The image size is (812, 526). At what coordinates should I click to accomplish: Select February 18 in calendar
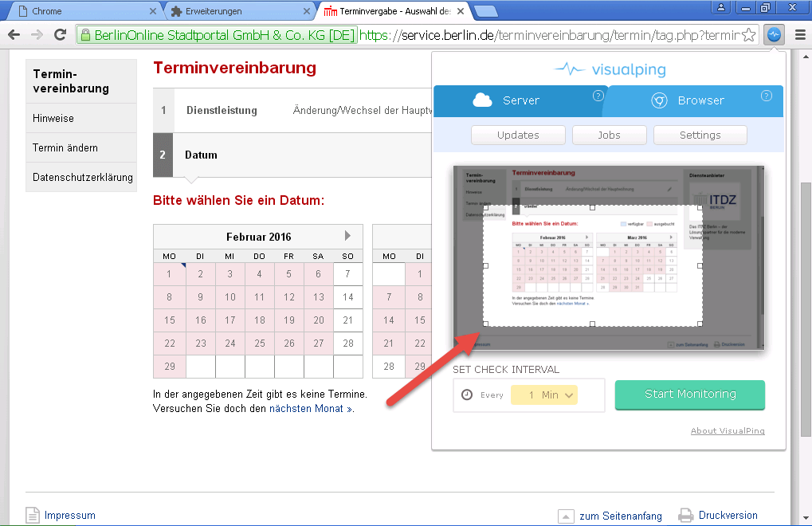[260, 320]
